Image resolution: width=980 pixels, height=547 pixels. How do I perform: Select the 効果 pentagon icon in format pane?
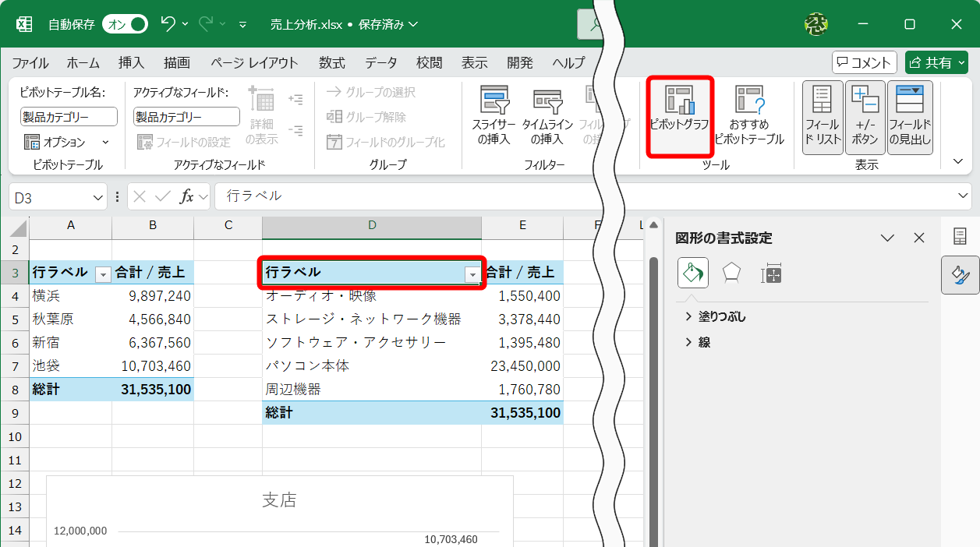pyautogui.click(x=731, y=273)
